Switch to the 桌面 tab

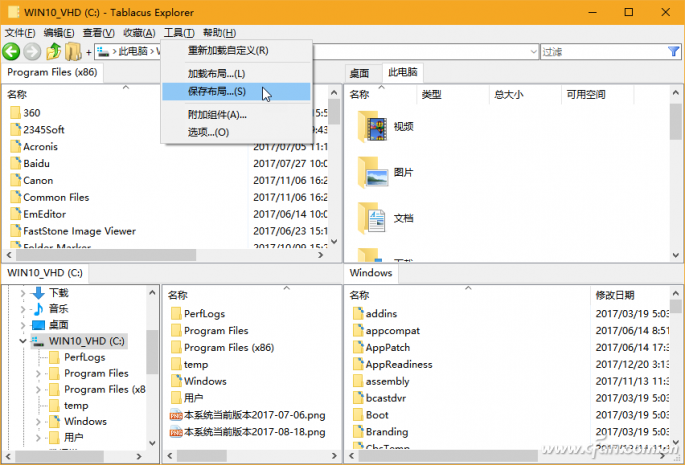tap(360, 73)
